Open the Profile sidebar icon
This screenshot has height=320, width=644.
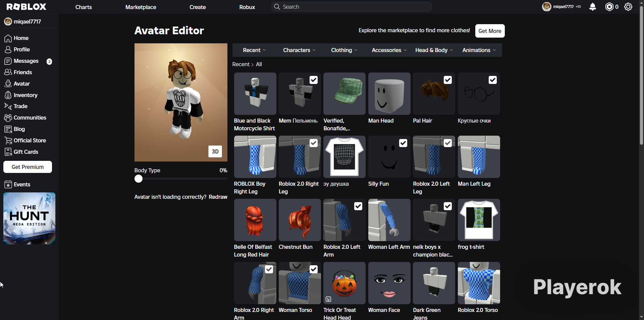pos(8,50)
